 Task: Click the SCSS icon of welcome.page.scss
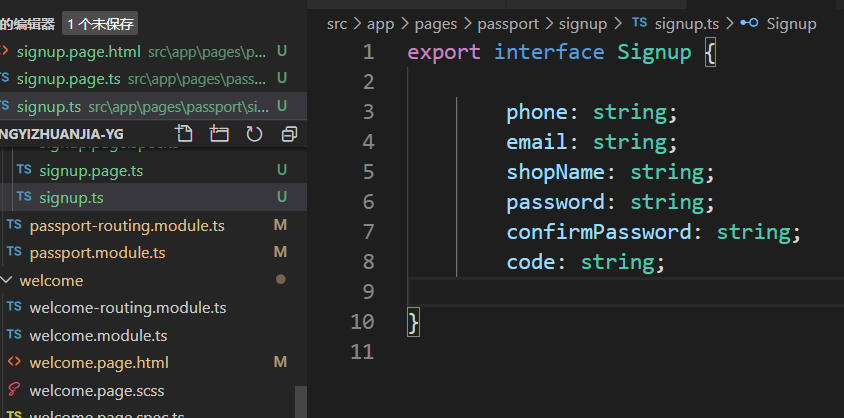(x=15, y=389)
